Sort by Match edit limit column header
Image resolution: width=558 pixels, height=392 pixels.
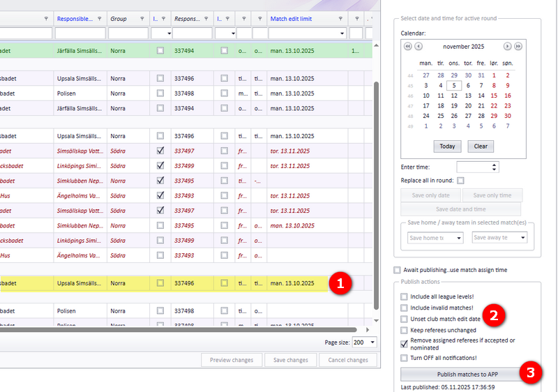click(300, 19)
